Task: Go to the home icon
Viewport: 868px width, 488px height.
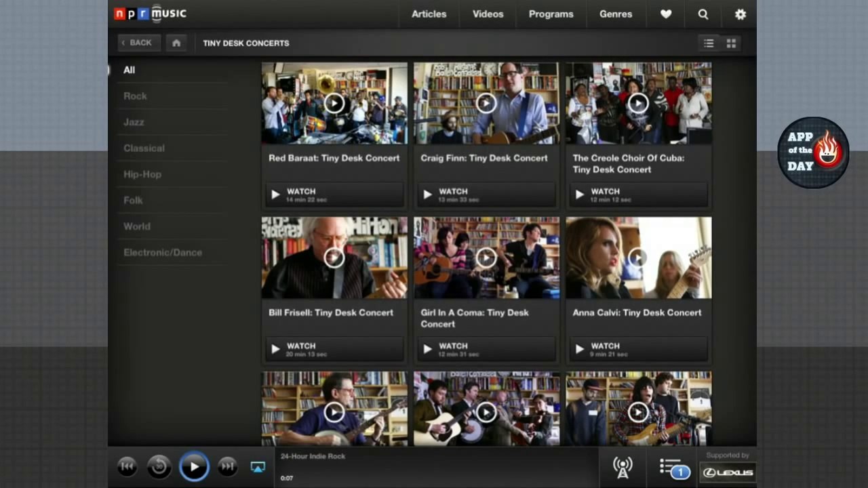Action: pos(176,43)
